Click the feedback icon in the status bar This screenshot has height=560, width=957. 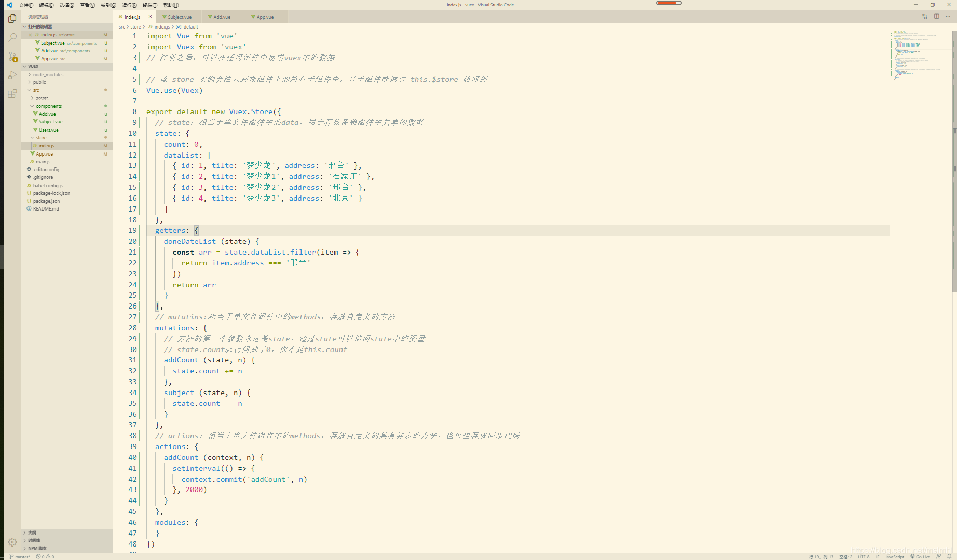pos(938,556)
